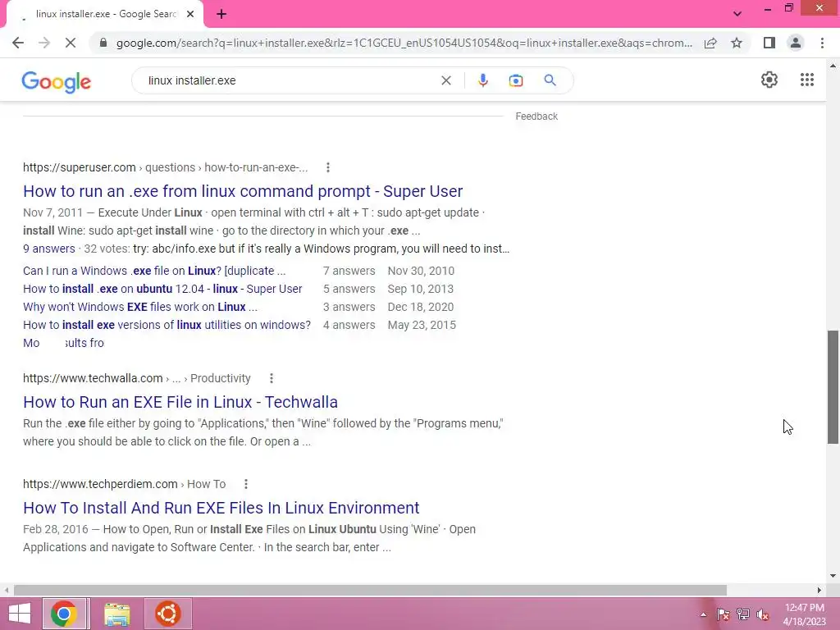This screenshot has width=840, height=630.
Task: Open How to install .exe on ubuntu 12.04 link
Action: [162, 290]
